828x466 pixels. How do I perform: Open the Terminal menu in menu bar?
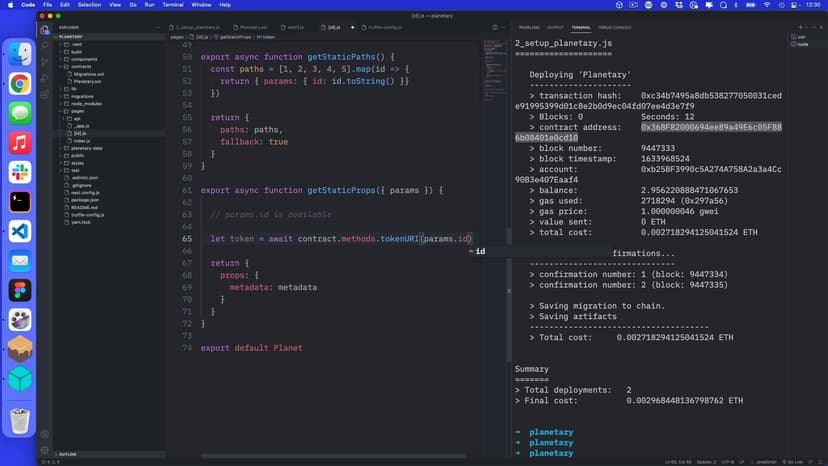point(173,5)
